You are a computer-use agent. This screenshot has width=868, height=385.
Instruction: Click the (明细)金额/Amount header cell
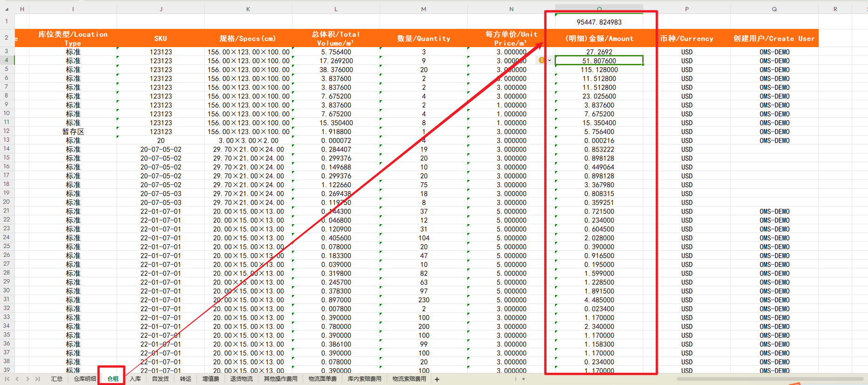coord(599,38)
